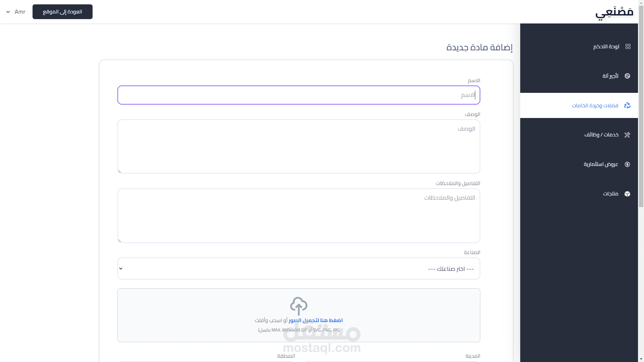Click the tools icon for services/jobs
This screenshot has height=362, width=644.
coord(627,135)
